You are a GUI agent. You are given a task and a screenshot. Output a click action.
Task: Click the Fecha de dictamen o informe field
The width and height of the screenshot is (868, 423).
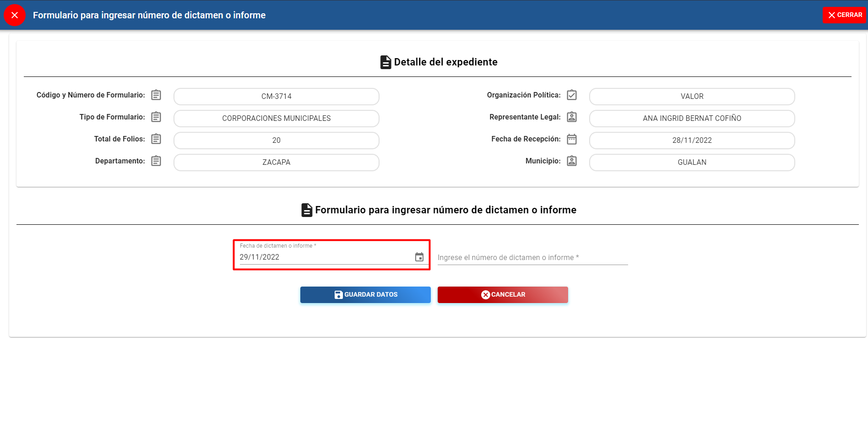[x=320, y=257]
